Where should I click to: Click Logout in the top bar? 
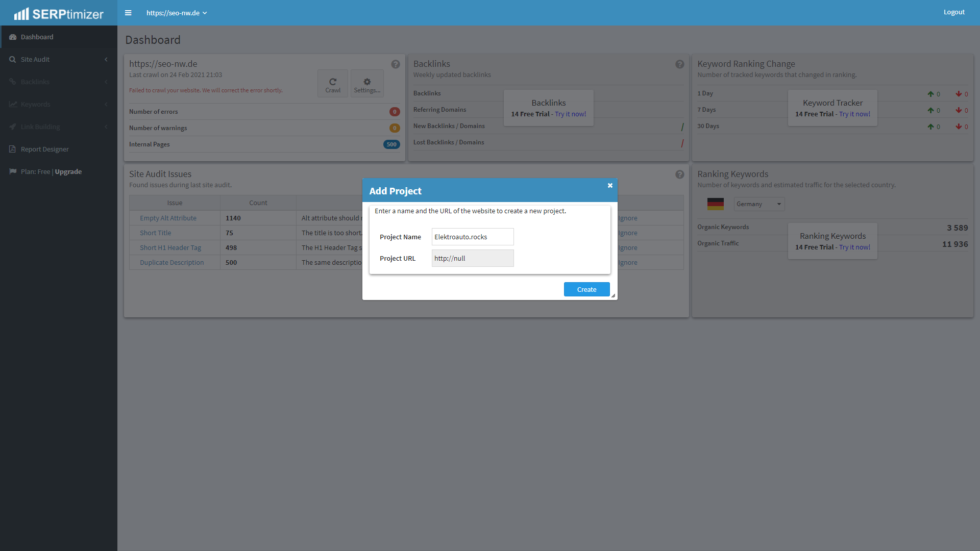coord(953,12)
